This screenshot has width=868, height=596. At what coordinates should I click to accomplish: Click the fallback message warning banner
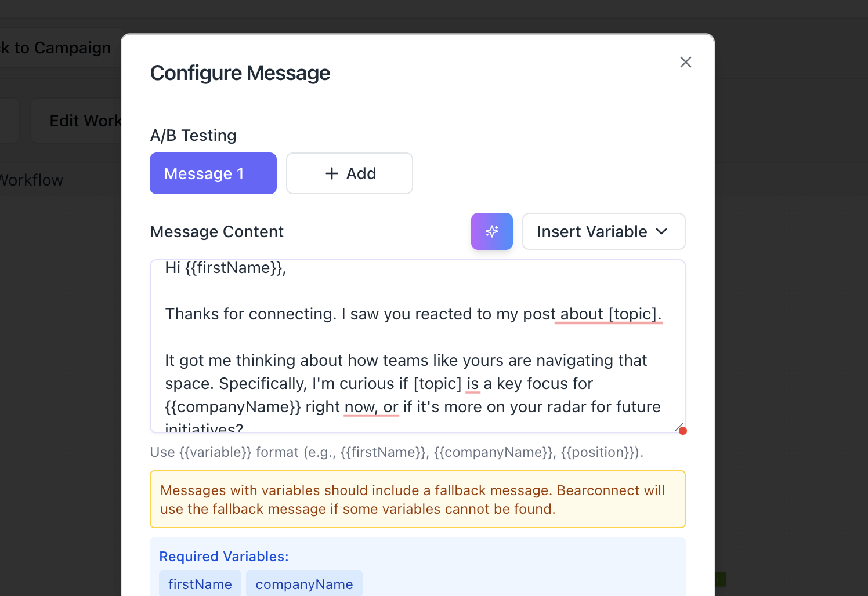click(417, 499)
